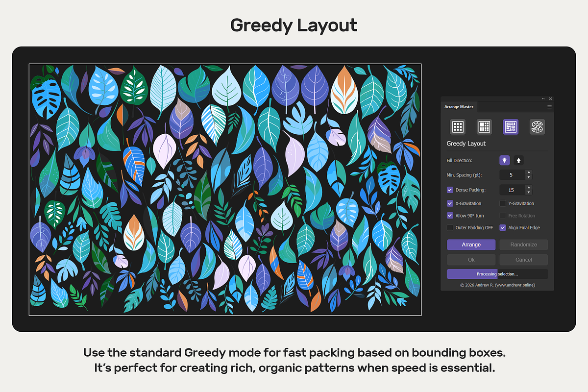
Task: Select the organic shape packing layout icon
Action: pos(537,127)
